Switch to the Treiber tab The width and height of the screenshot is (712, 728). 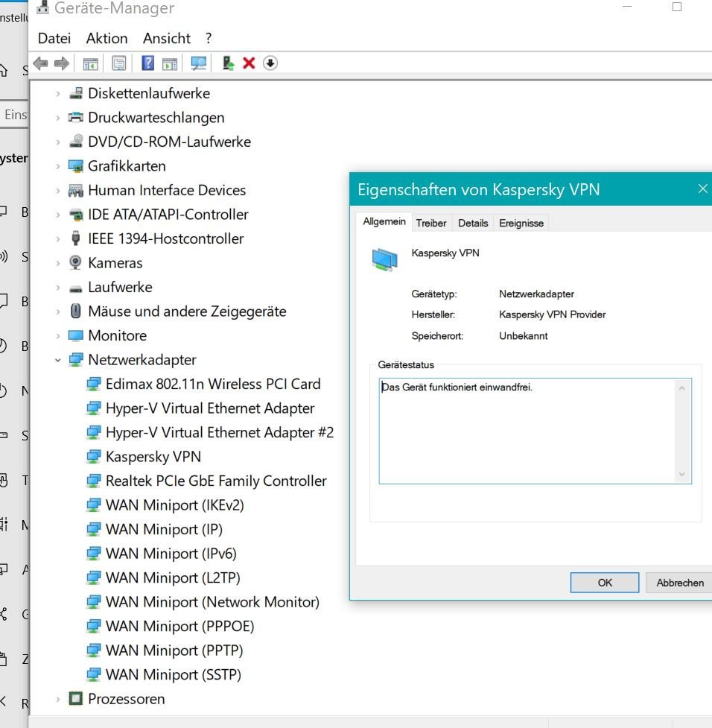[431, 223]
